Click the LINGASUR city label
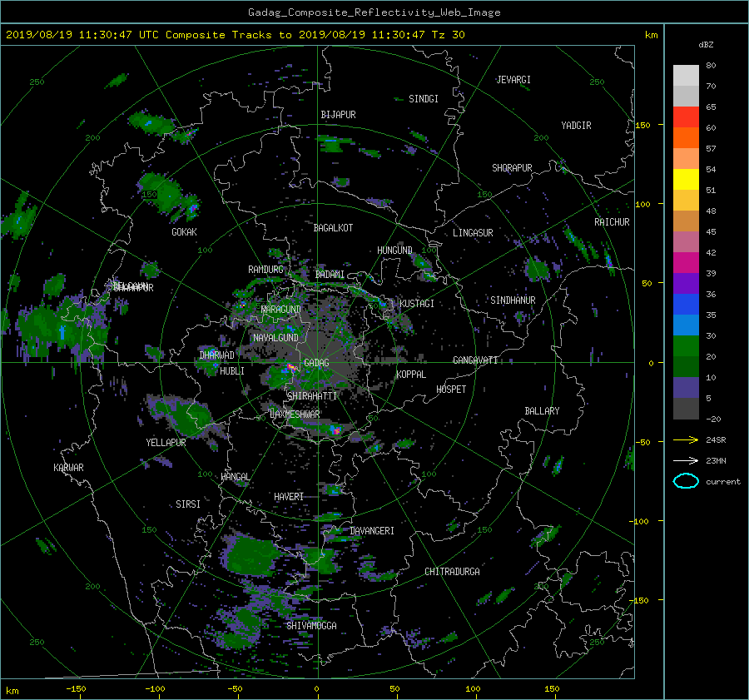The height and width of the screenshot is (700, 749). click(x=473, y=233)
